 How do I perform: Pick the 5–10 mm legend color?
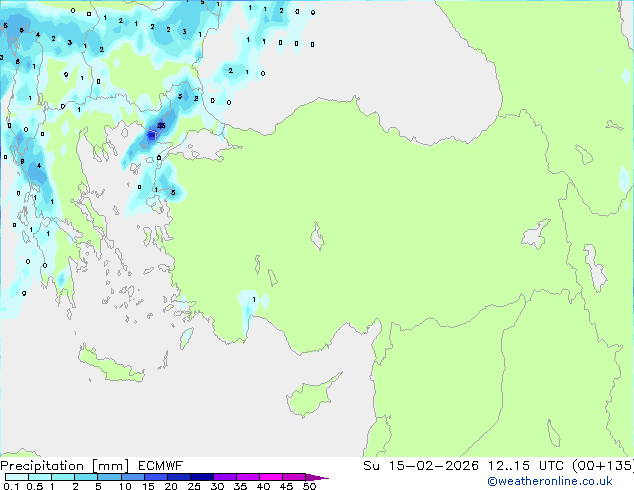[109, 477]
